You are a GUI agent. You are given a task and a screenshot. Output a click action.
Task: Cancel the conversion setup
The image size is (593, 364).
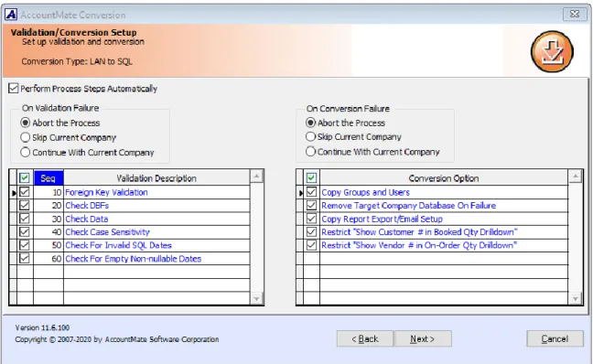pyautogui.click(x=555, y=338)
